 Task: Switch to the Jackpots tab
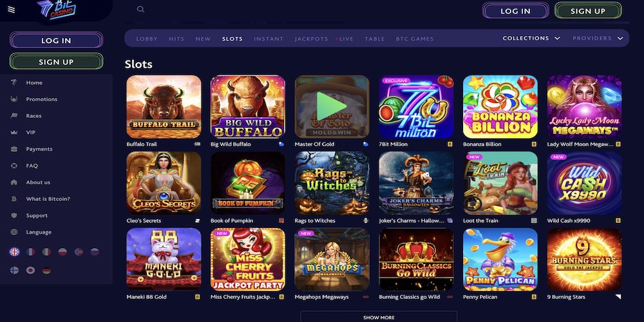tap(311, 39)
